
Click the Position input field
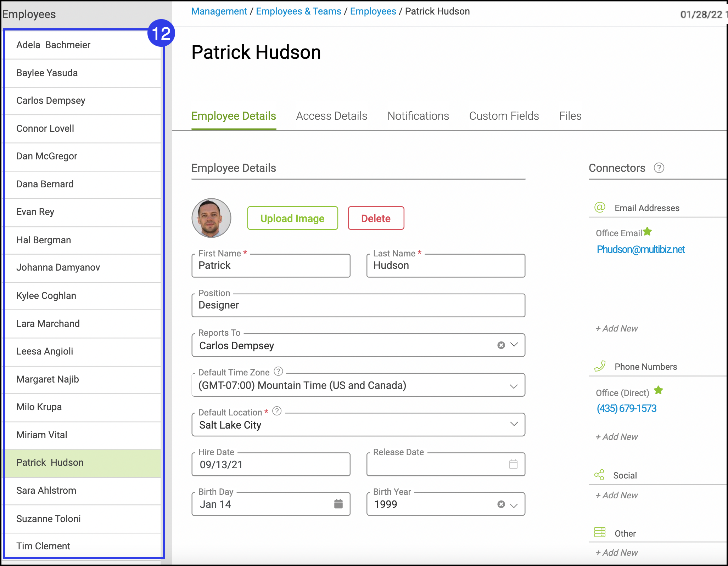(x=358, y=305)
